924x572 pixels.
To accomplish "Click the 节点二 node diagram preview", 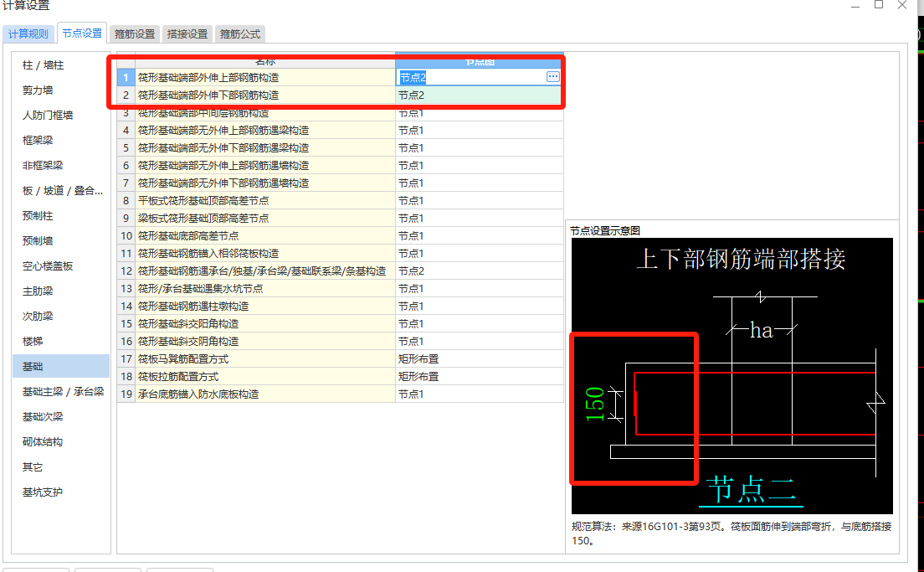I will coord(731,376).
